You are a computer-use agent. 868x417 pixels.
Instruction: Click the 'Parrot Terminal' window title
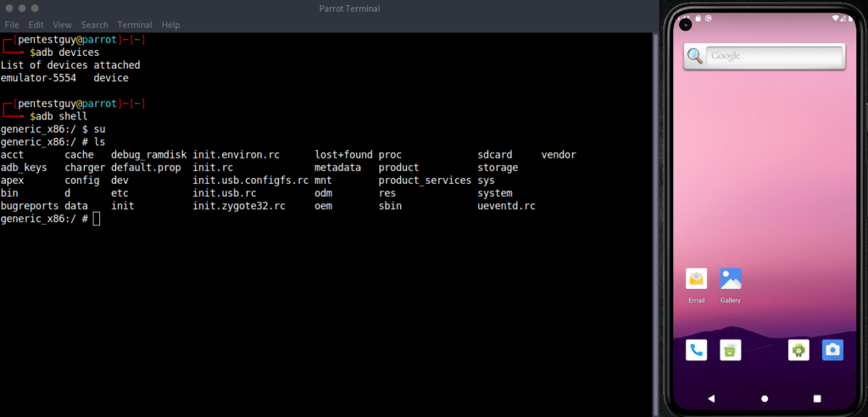tap(350, 8)
